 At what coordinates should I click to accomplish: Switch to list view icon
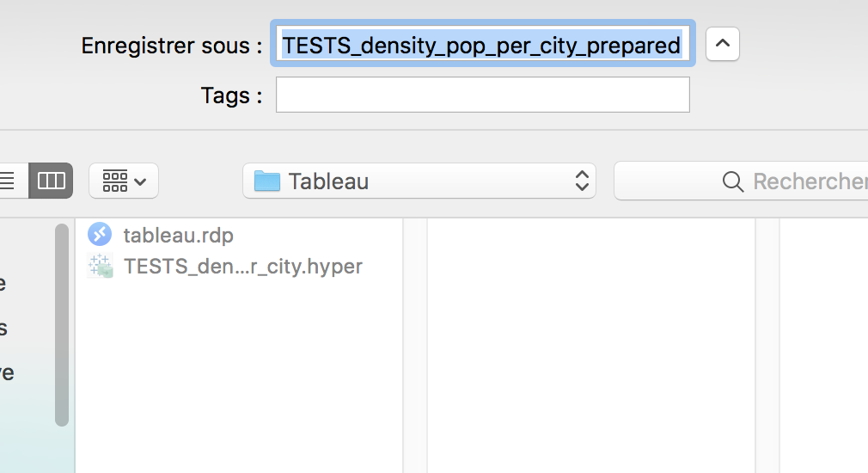(x=8, y=181)
